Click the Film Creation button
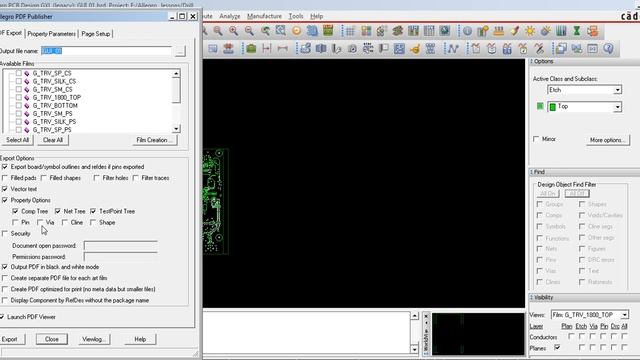640x360 pixels. pyautogui.click(x=154, y=140)
